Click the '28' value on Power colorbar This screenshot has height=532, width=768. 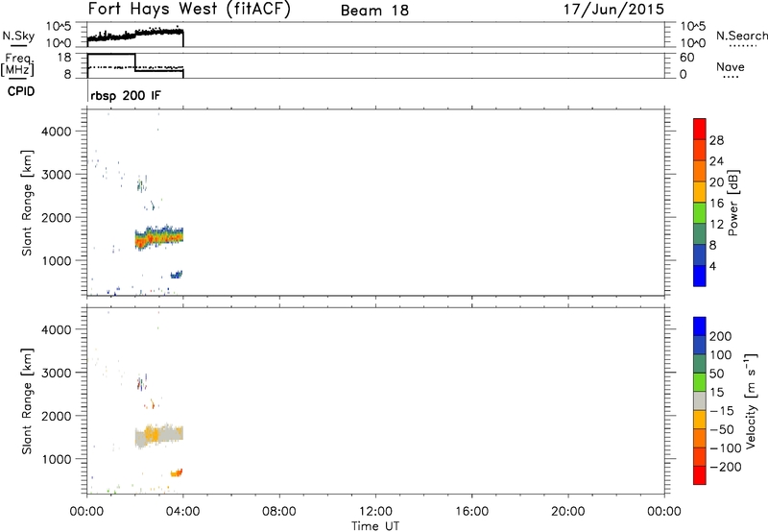(716, 140)
